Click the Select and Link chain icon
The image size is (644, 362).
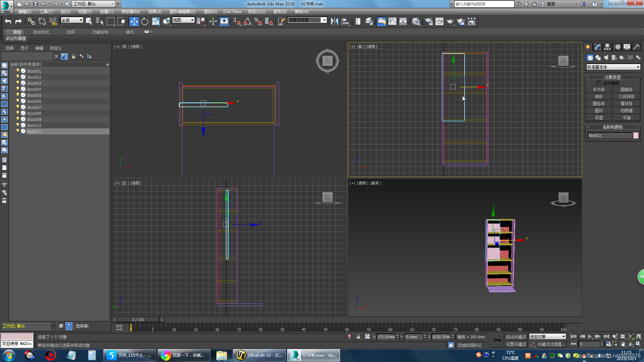(x=31, y=21)
